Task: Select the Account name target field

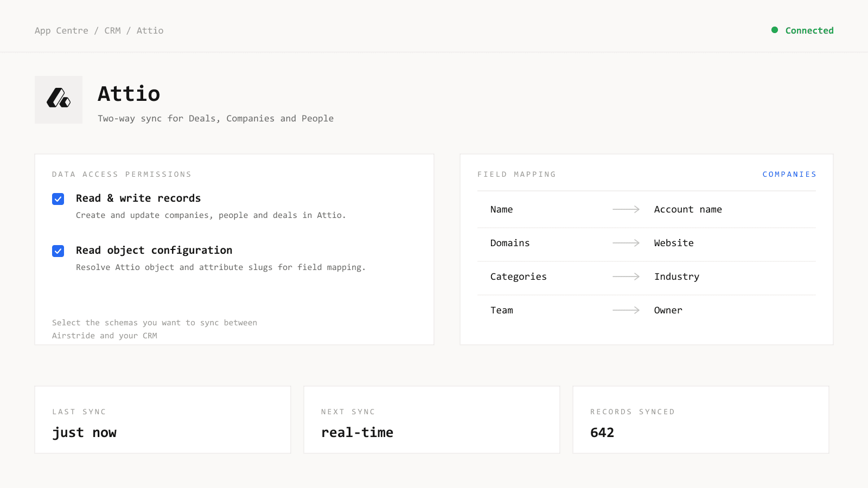Action: coord(688,209)
